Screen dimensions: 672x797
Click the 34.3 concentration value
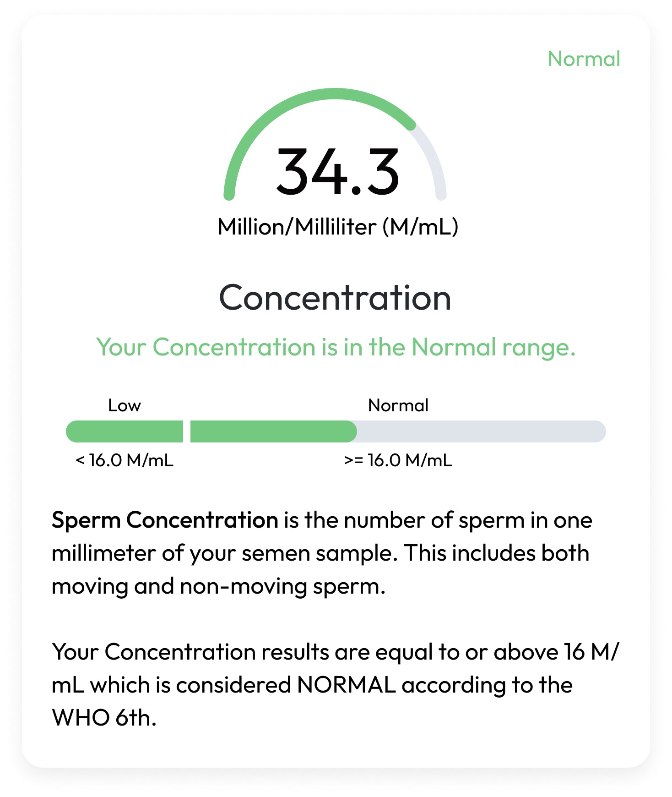[337, 172]
